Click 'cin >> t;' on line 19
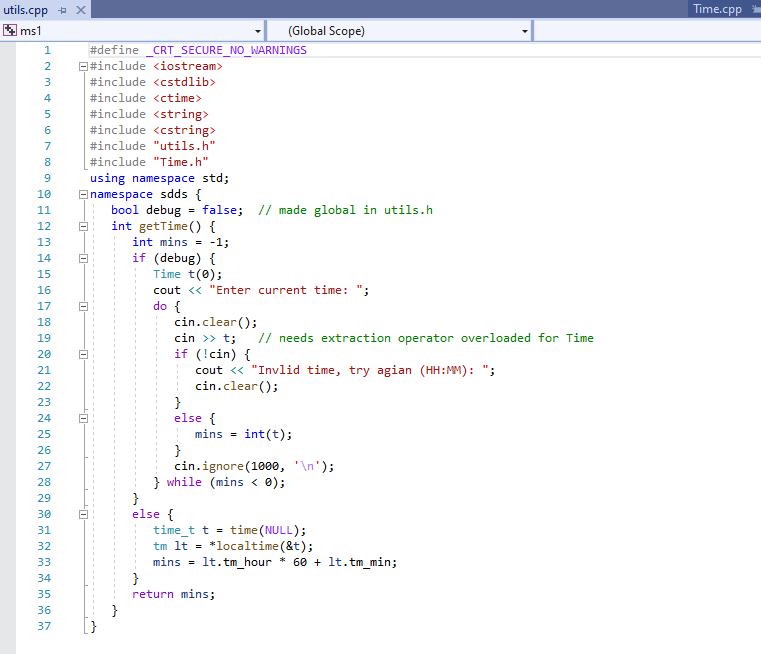The width and height of the screenshot is (761, 654). coord(205,338)
